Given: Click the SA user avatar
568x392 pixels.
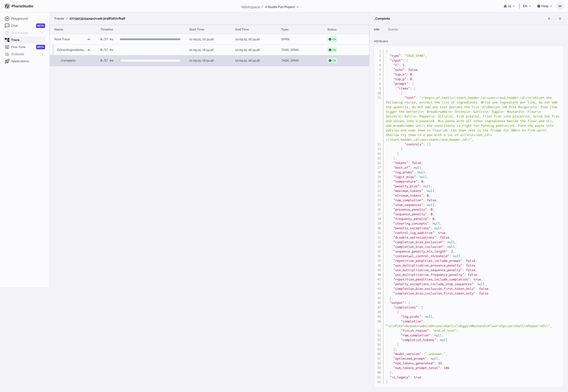Looking at the screenshot, I should pyautogui.click(x=560, y=6).
